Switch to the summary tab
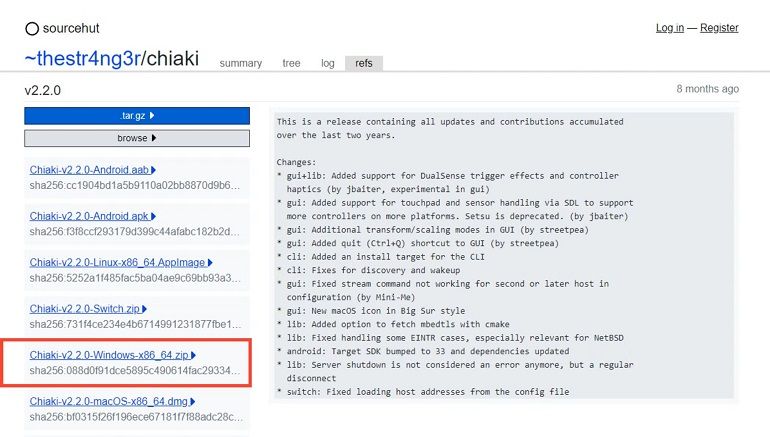 [x=241, y=63]
